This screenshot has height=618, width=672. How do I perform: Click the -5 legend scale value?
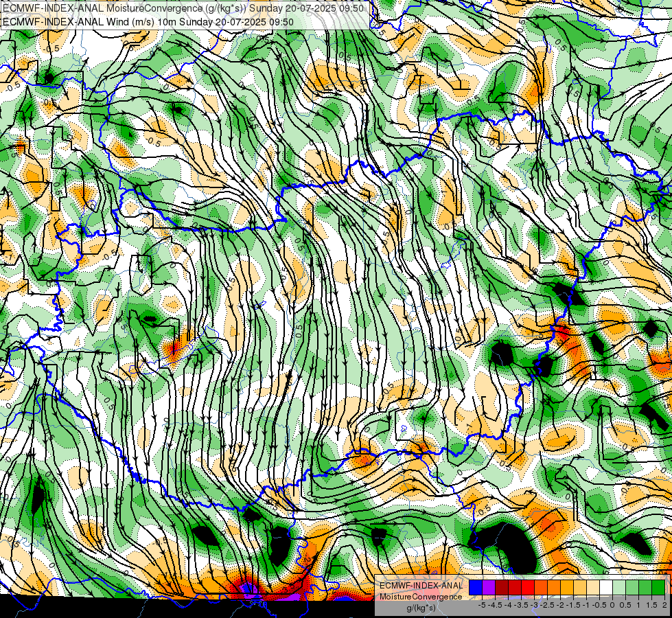pyautogui.click(x=482, y=605)
